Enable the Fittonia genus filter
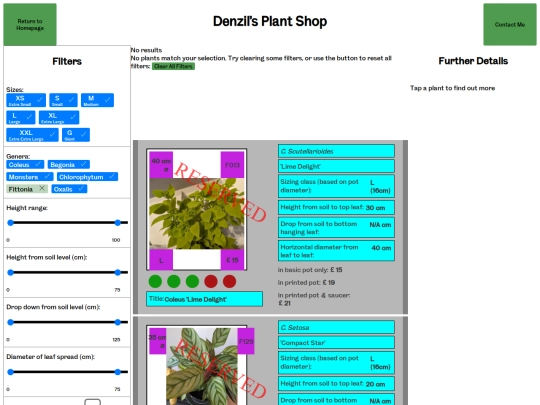 27,189
